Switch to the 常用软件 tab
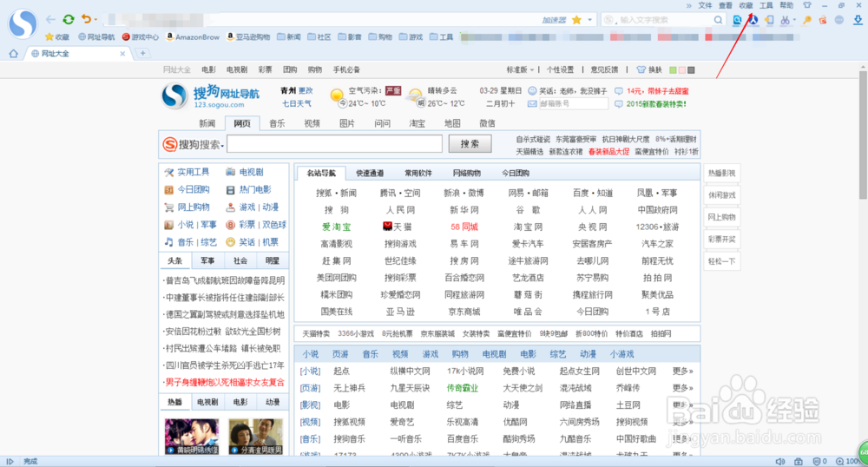The image size is (868, 467). 418,174
